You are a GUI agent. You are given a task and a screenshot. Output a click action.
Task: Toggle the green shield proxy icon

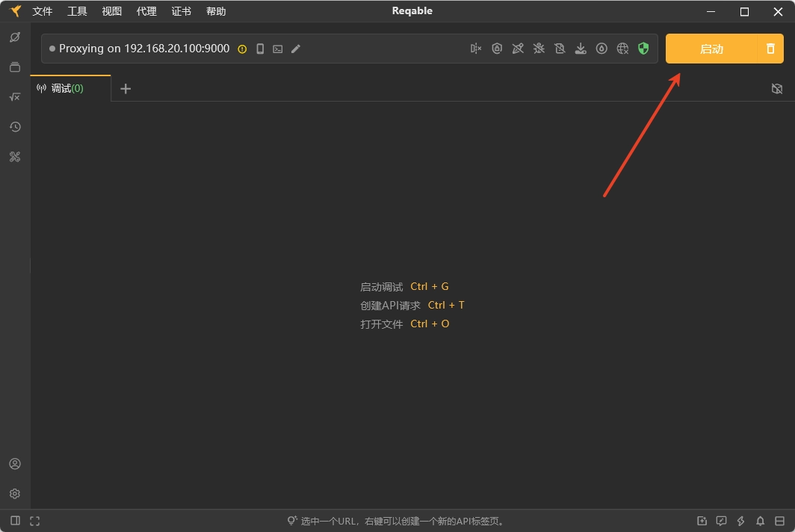pos(643,49)
